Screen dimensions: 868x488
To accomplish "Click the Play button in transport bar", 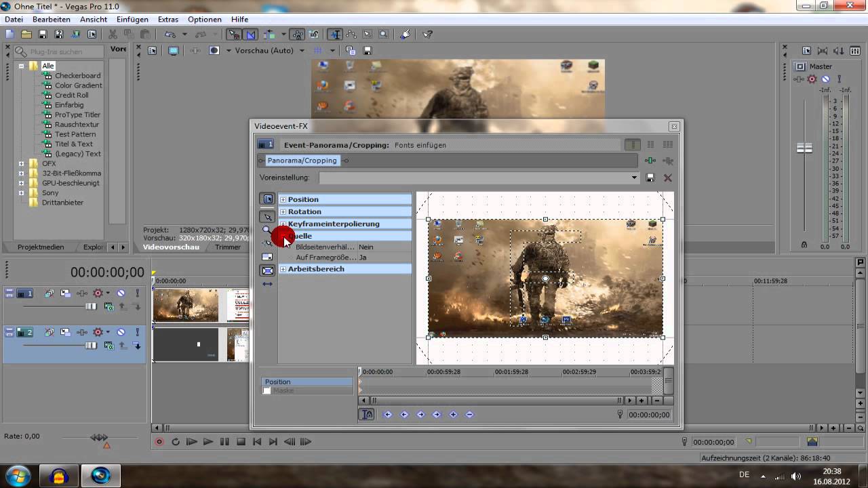I will (x=208, y=442).
